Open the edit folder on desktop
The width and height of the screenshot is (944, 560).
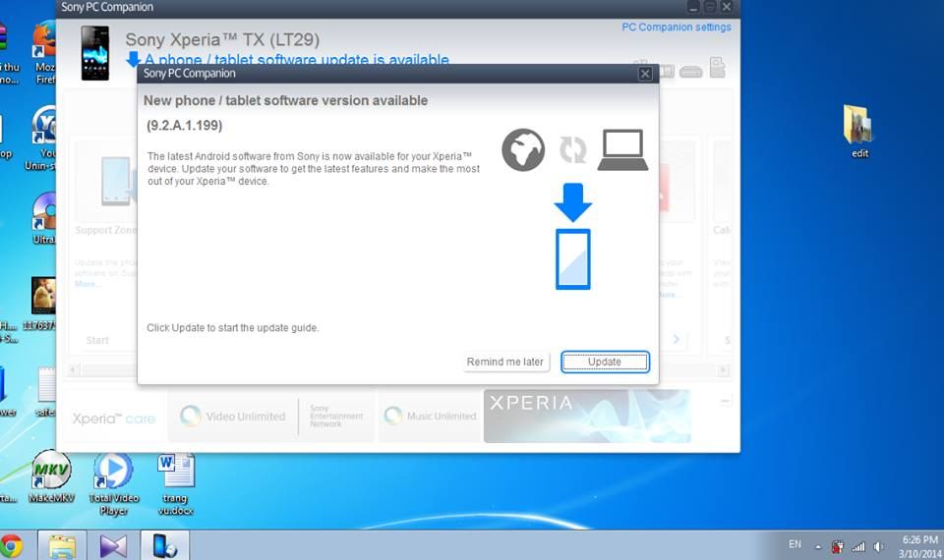click(859, 131)
